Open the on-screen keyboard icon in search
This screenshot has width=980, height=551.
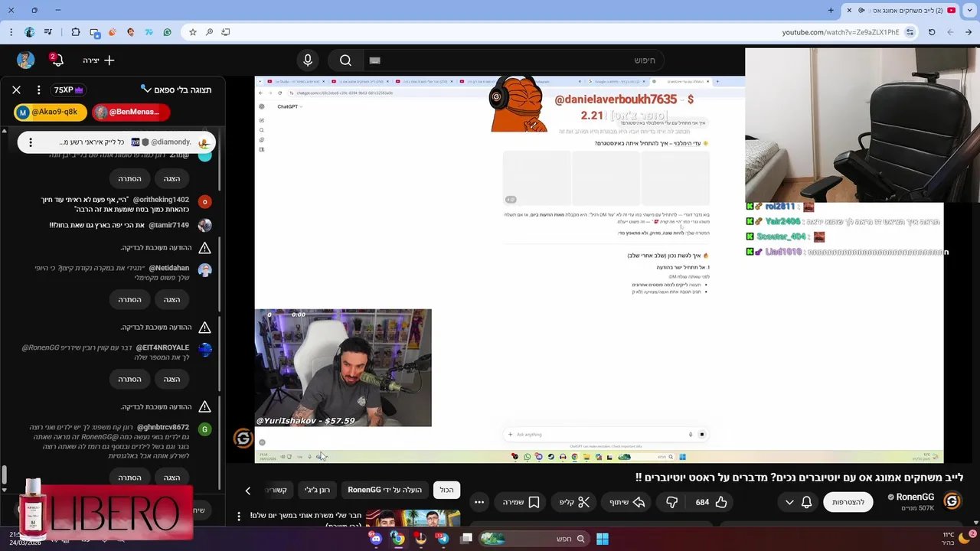pos(374,60)
